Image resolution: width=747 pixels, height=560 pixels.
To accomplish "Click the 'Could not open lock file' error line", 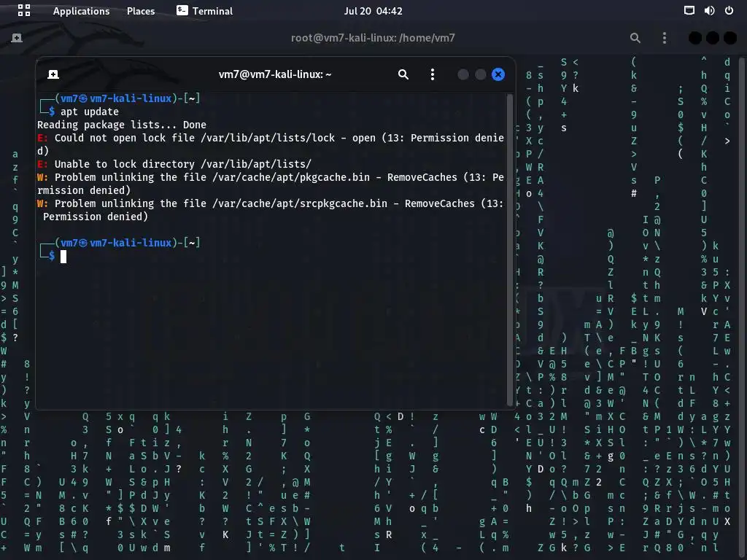I will coord(270,144).
